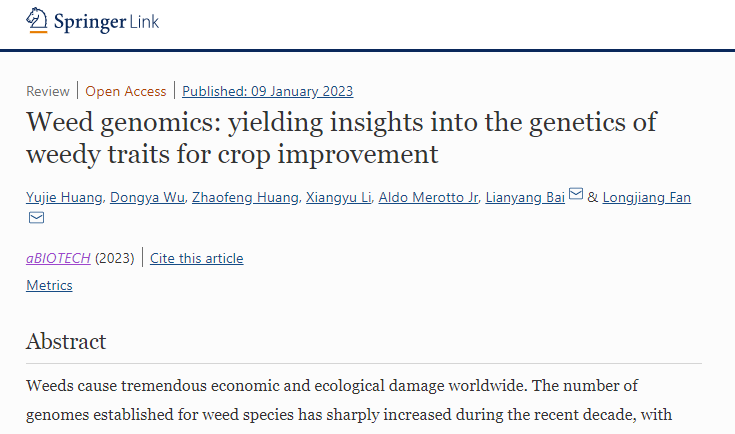Click the envelope icon below Yujie Huang

tap(35, 218)
